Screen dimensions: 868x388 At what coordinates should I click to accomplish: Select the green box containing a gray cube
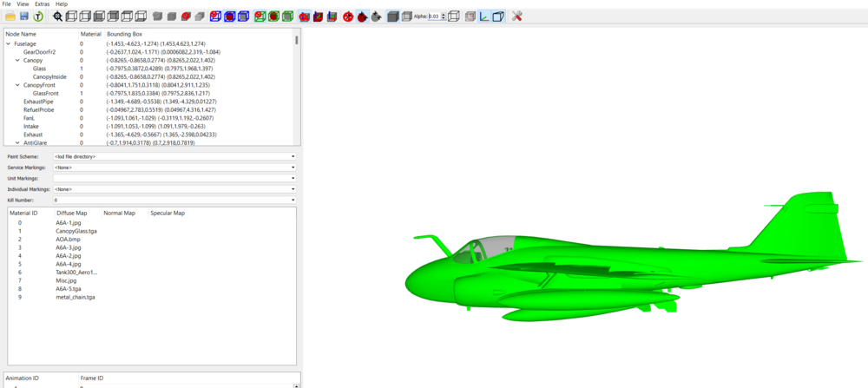[287, 16]
